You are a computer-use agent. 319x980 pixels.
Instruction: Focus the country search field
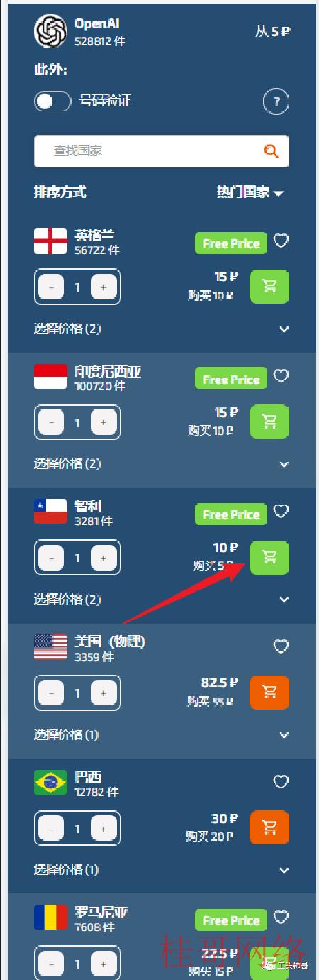[x=162, y=151]
